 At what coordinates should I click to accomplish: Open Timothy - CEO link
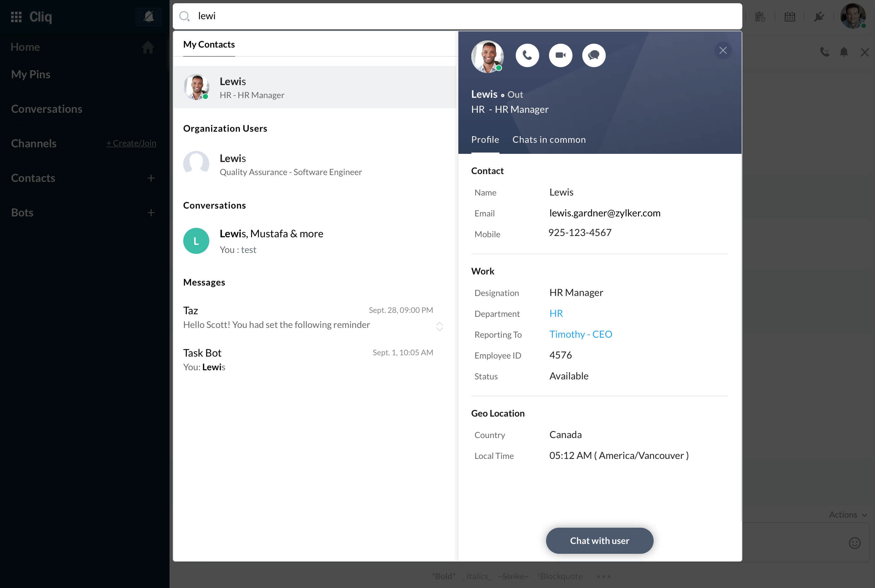coord(580,334)
